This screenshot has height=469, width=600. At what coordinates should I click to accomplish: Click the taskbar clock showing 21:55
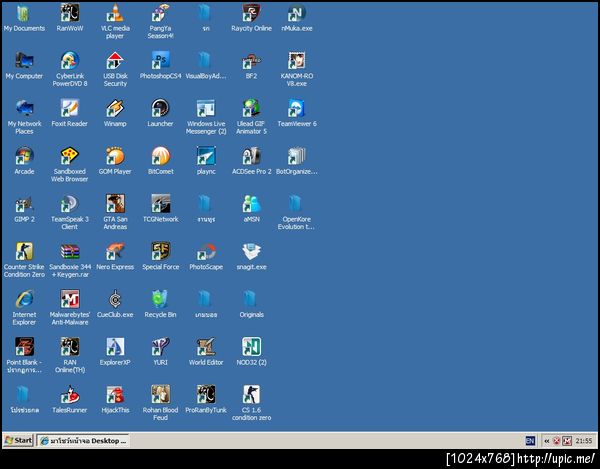click(x=584, y=441)
